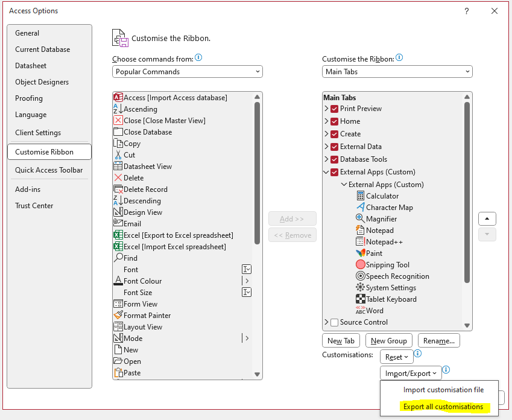Toggle the External Data checkbox
512x420 pixels.
(x=334, y=147)
